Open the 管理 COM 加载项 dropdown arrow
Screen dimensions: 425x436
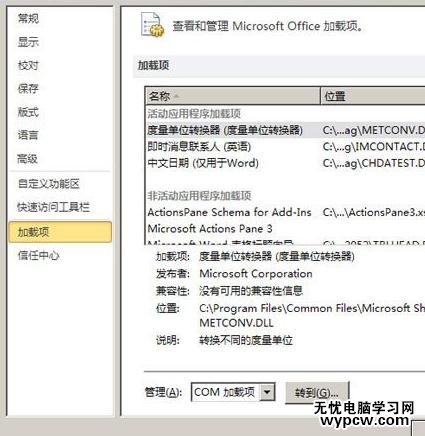(267, 392)
